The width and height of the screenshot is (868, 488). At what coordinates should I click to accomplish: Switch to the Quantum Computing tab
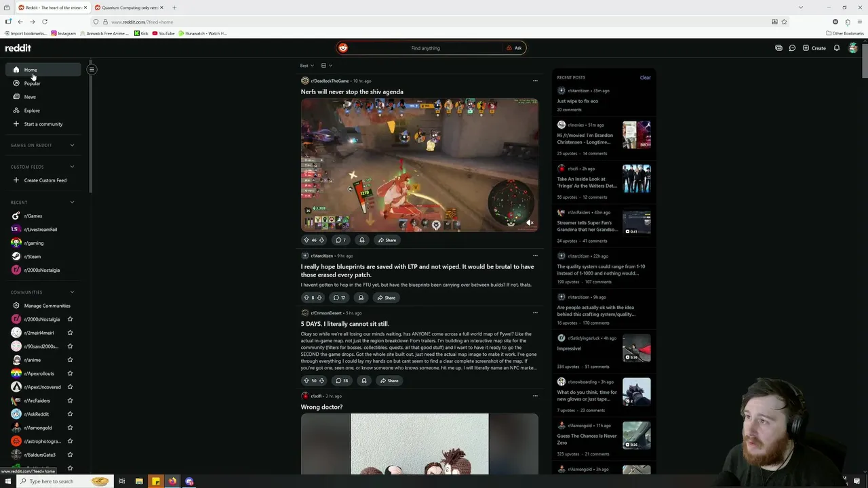[129, 7]
